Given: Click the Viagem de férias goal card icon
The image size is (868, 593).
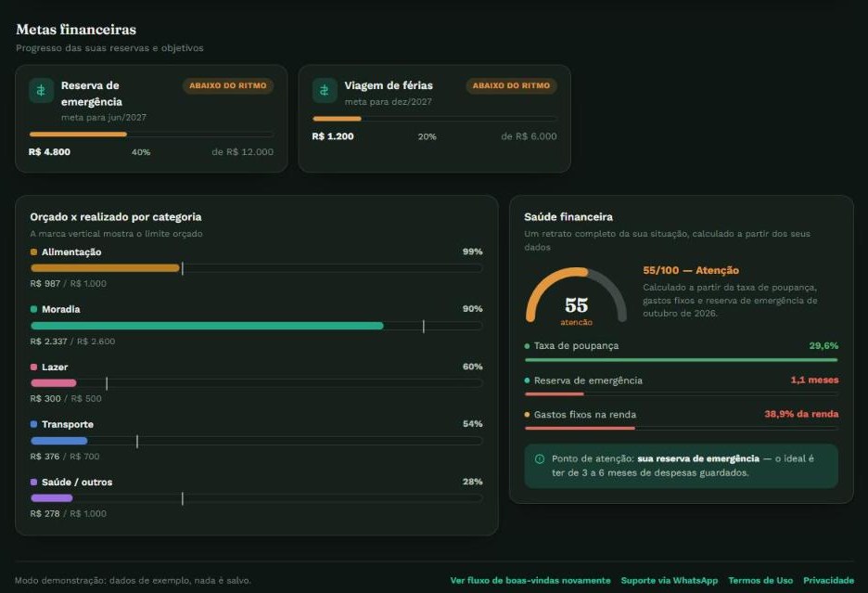Looking at the screenshot, I should 325,90.
